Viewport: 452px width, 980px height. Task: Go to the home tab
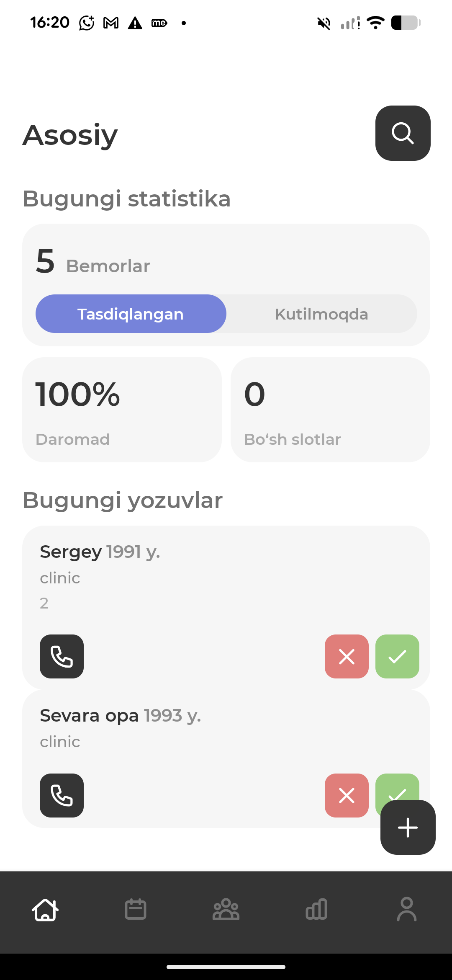click(x=45, y=910)
